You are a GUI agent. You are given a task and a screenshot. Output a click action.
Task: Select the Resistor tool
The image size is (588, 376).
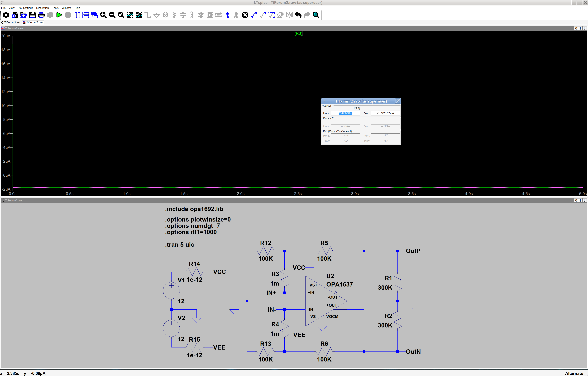coord(174,15)
